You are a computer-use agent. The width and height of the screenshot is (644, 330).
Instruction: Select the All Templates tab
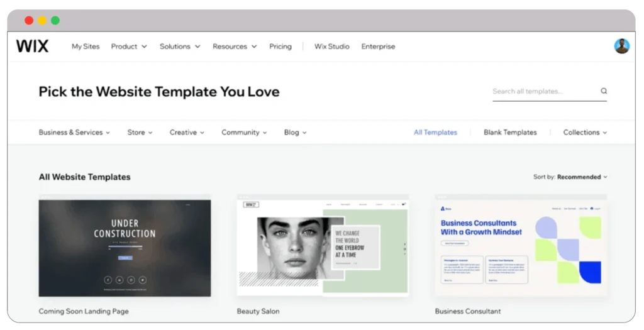pos(435,132)
